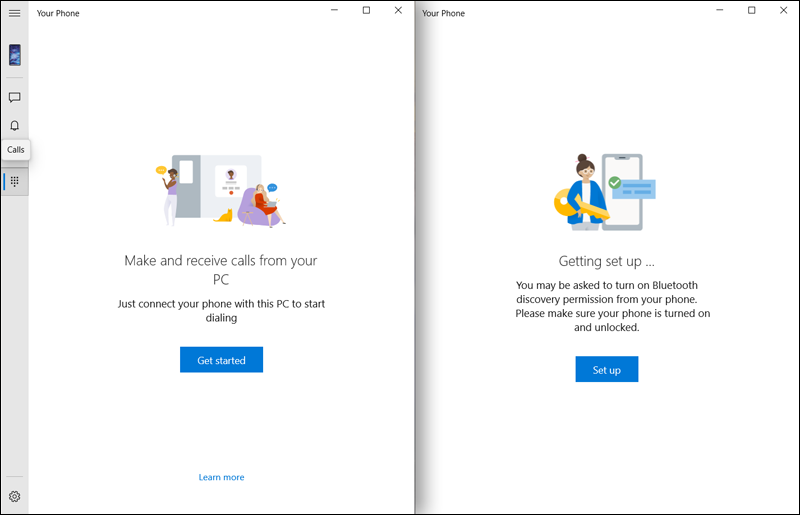Open Settings gear in the sidebar
This screenshot has height=515, width=800.
pos(14,496)
